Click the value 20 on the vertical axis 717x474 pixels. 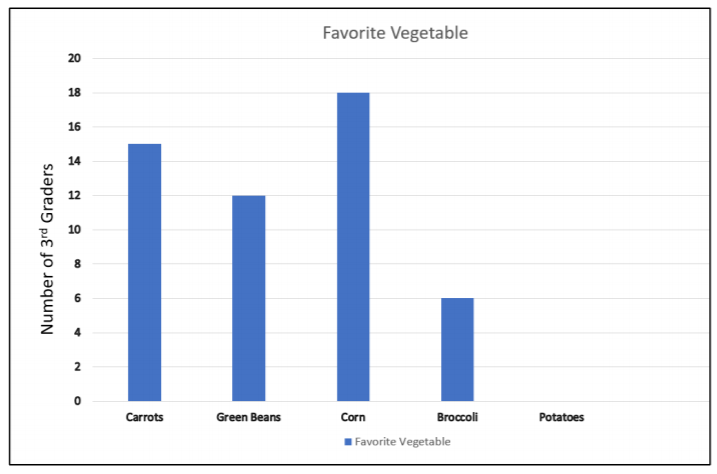pos(74,58)
